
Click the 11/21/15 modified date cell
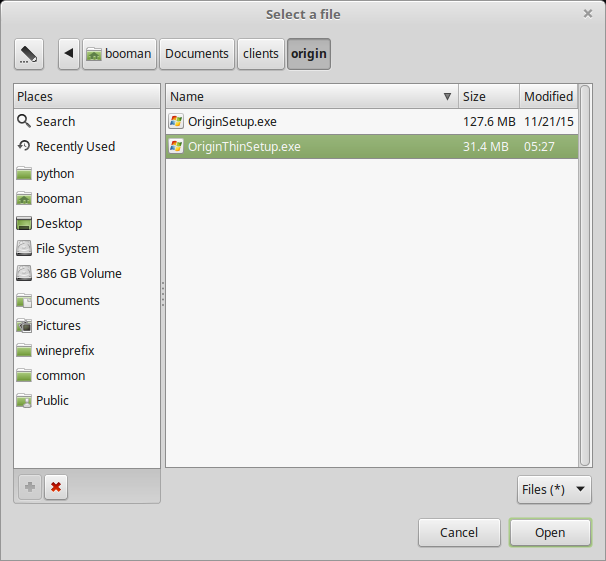[x=549, y=122]
